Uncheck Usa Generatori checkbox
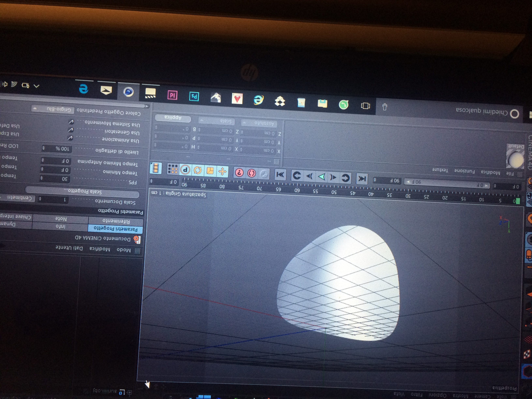 70,130
